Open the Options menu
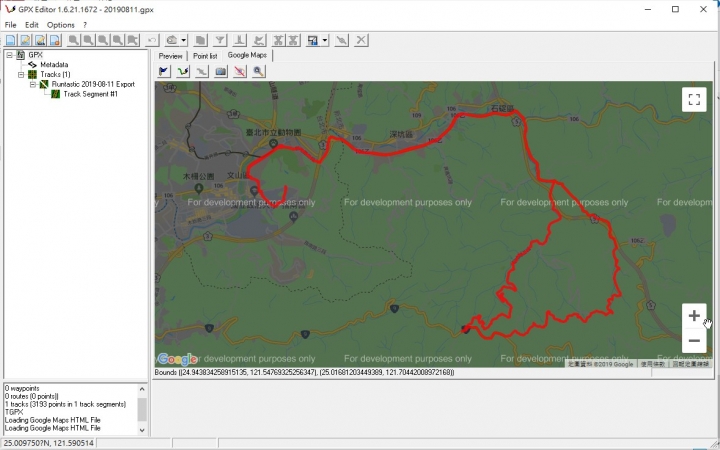 [60, 25]
